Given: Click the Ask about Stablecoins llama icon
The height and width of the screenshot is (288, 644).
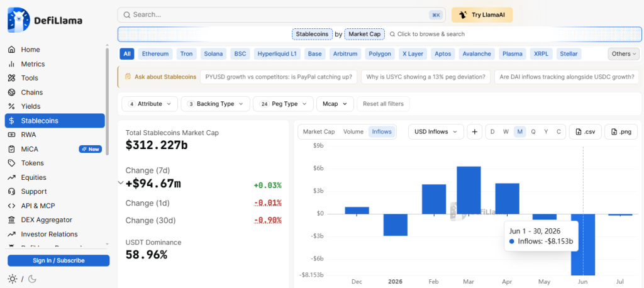Looking at the screenshot, I should click(128, 77).
